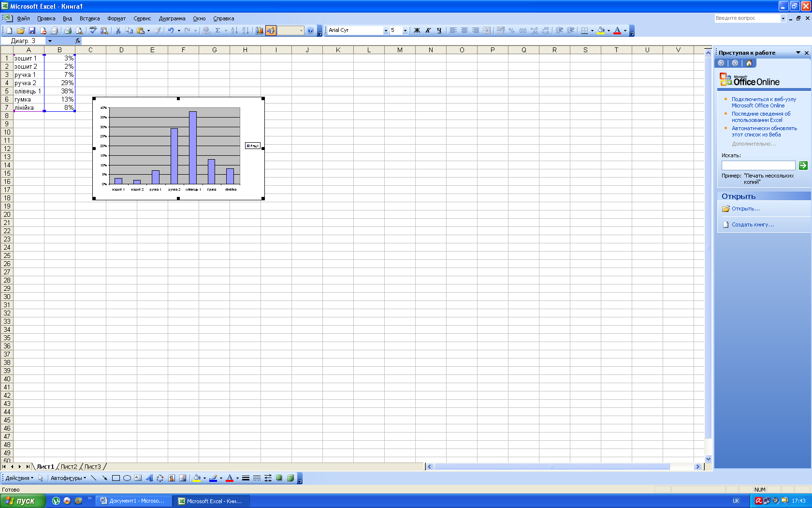The height and width of the screenshot is (508, 812).
Task: Sort ascending with the A-Z icon
Action: point(234,30)
